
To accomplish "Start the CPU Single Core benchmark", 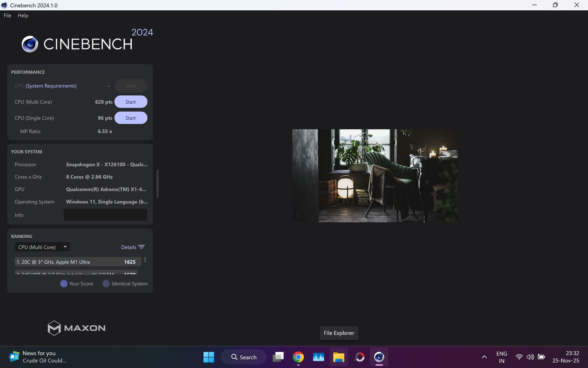I will pos(131,118).
